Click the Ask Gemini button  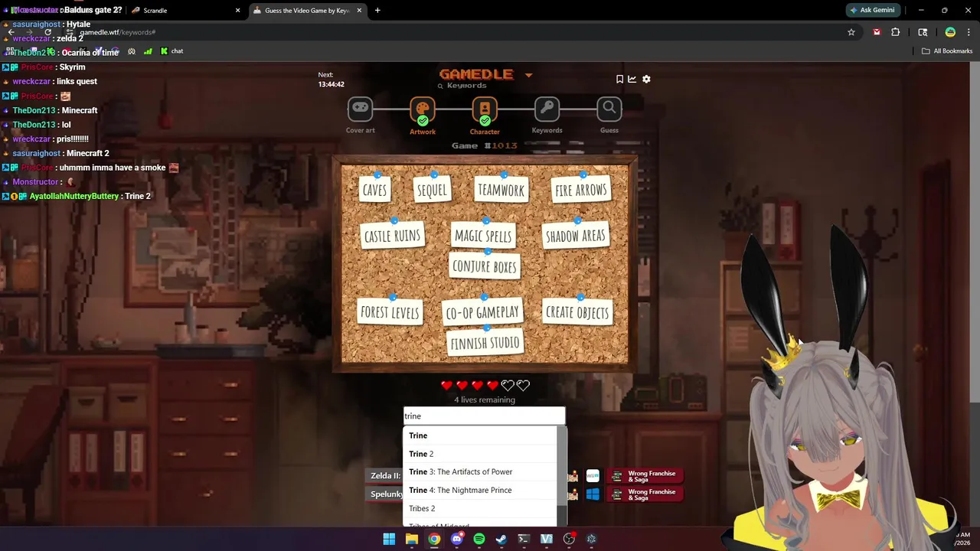pos(871,10)
